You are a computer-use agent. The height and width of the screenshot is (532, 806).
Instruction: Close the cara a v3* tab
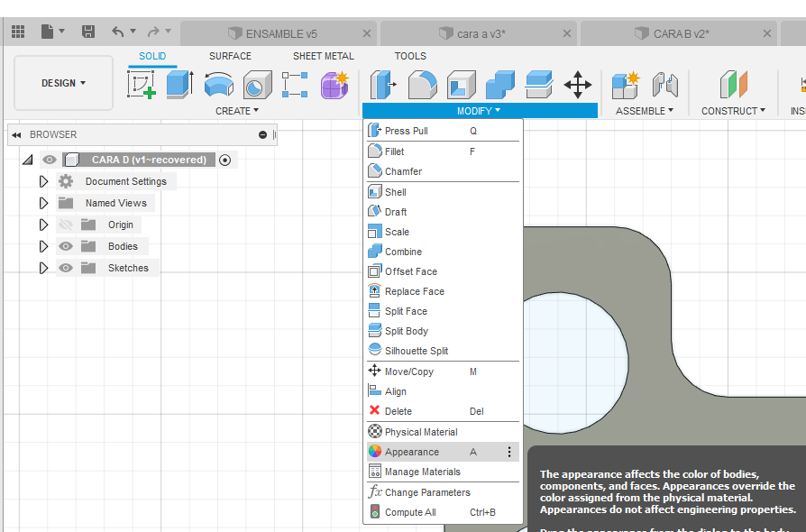click(566, 34)
